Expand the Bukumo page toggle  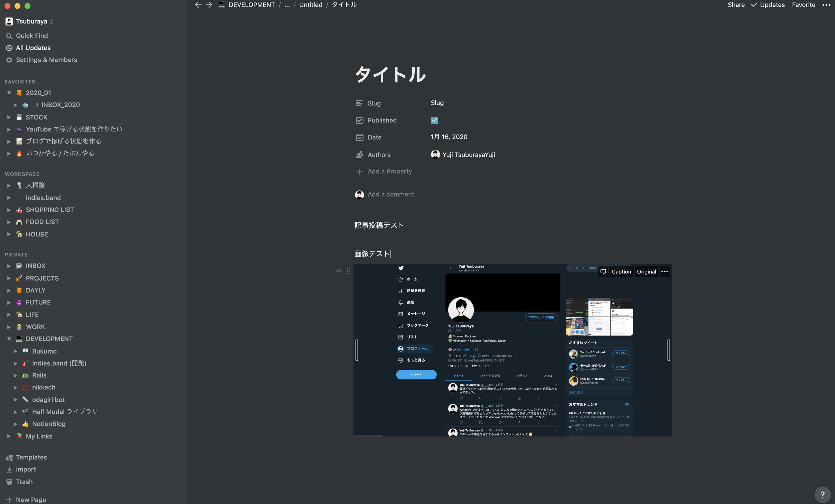click(x=15, y=351)
